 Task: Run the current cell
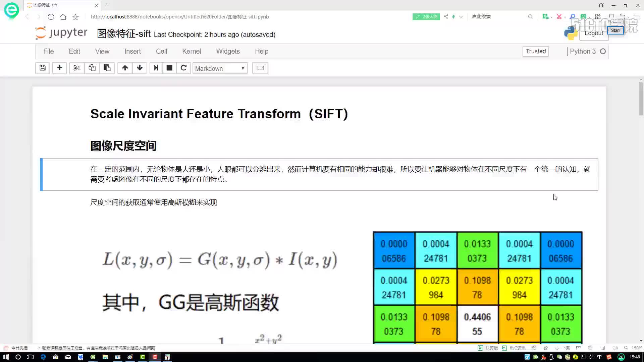(x=156, y=68)
